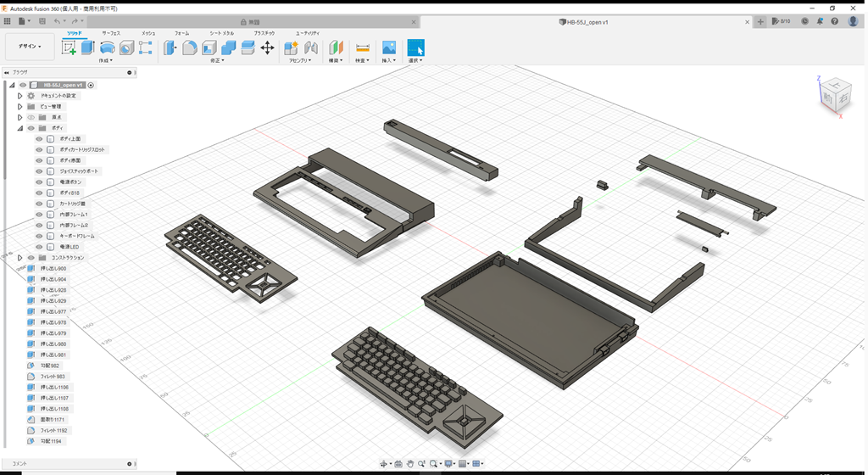868x475 pixels.
Task: Click the Insert image icon
Action: (389, 48)
